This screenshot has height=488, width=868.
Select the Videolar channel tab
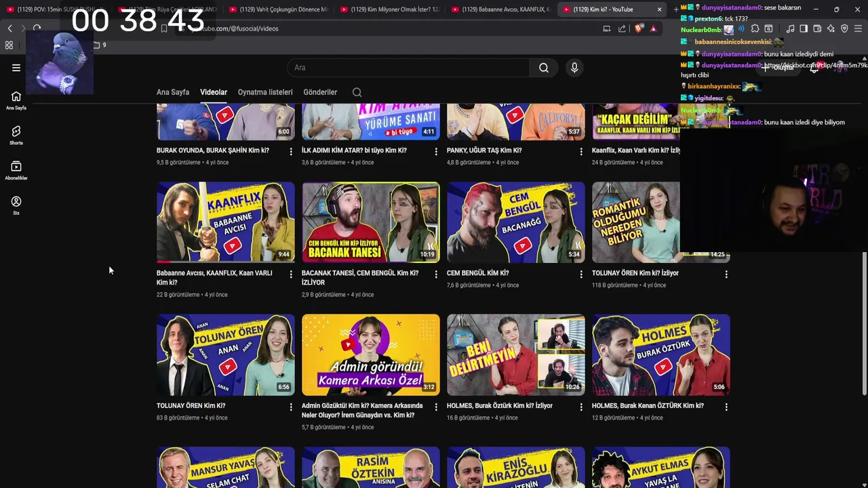[x=214, y=92]
